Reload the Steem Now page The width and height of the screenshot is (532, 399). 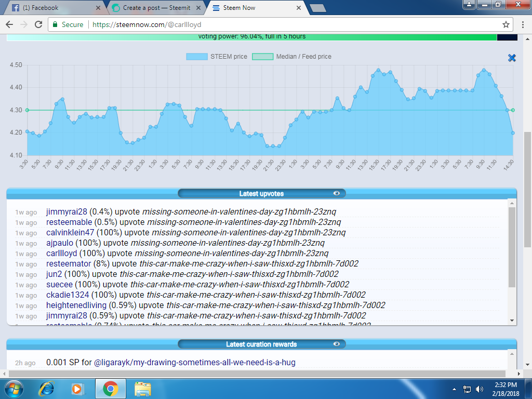38,24
